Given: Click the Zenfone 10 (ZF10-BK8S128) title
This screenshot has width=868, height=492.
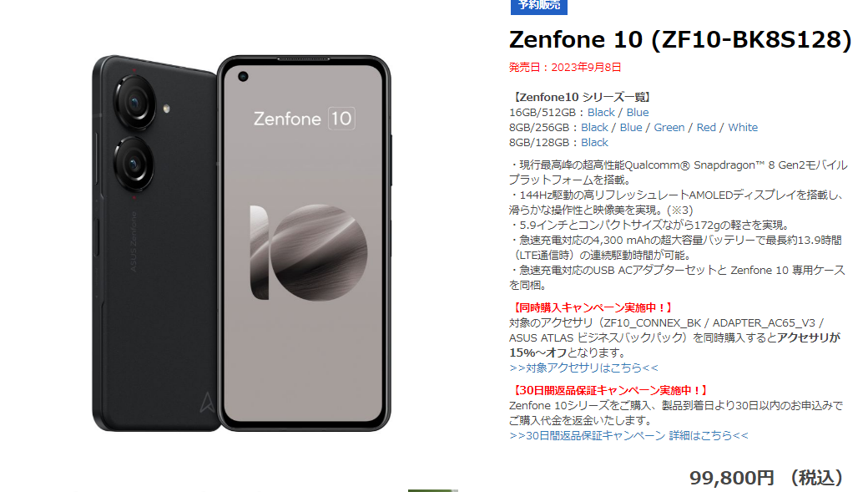Looking at the screenshot, I should 680,40.
